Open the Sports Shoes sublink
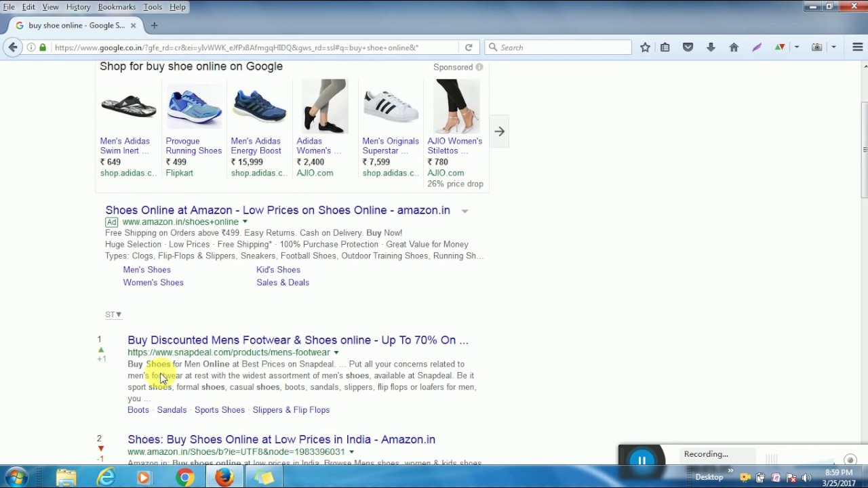 pos(220,410)
